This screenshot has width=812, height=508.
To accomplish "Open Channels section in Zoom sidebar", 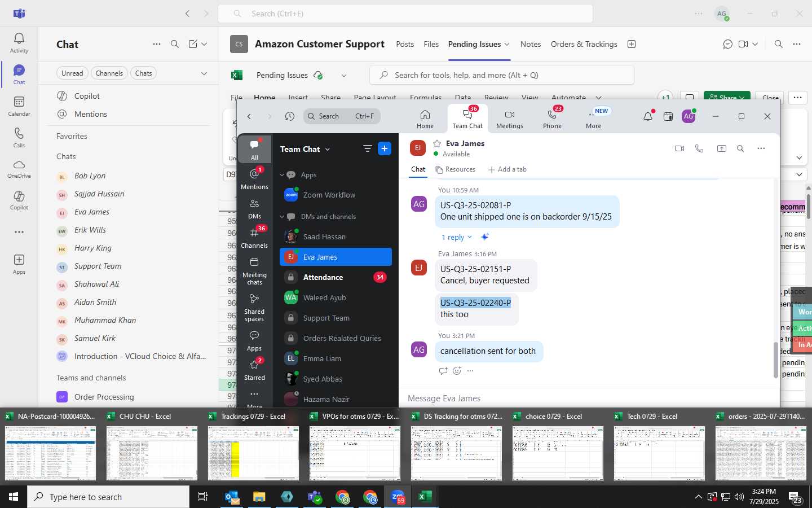I will tap(255, 238).
